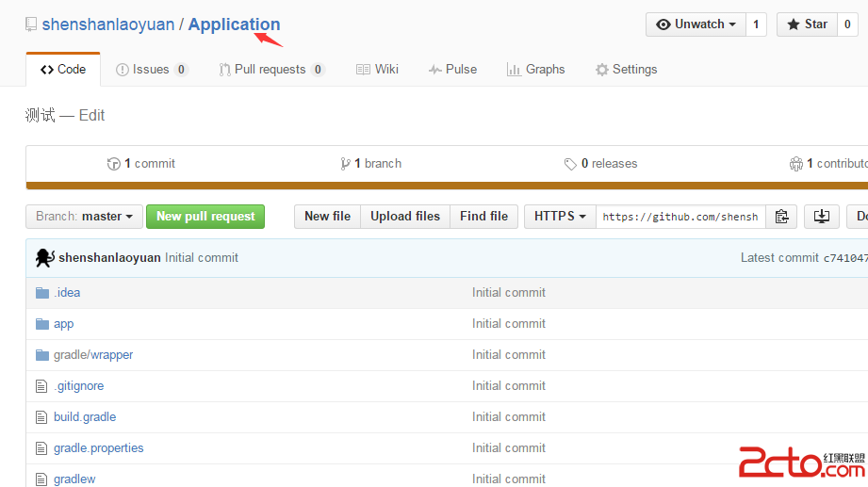Open the .gitignore file
The height and width of the screenshot is (487, 868).
click(x=78, y=385)
